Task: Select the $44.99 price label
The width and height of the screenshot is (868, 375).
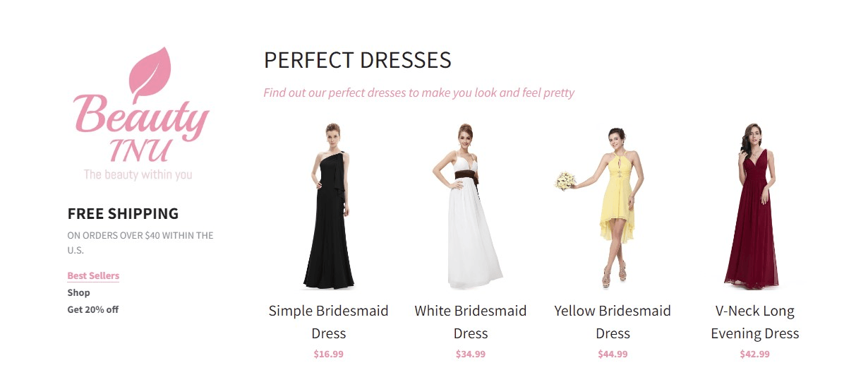Action: [613, 354]
